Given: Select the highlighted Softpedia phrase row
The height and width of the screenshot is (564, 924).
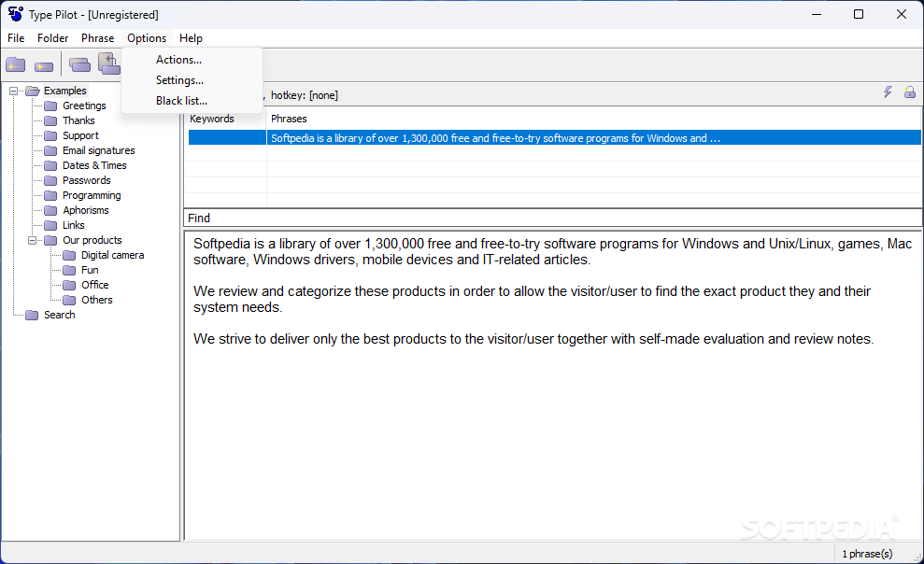Looking at the screenshot, I should click(555, 138).
